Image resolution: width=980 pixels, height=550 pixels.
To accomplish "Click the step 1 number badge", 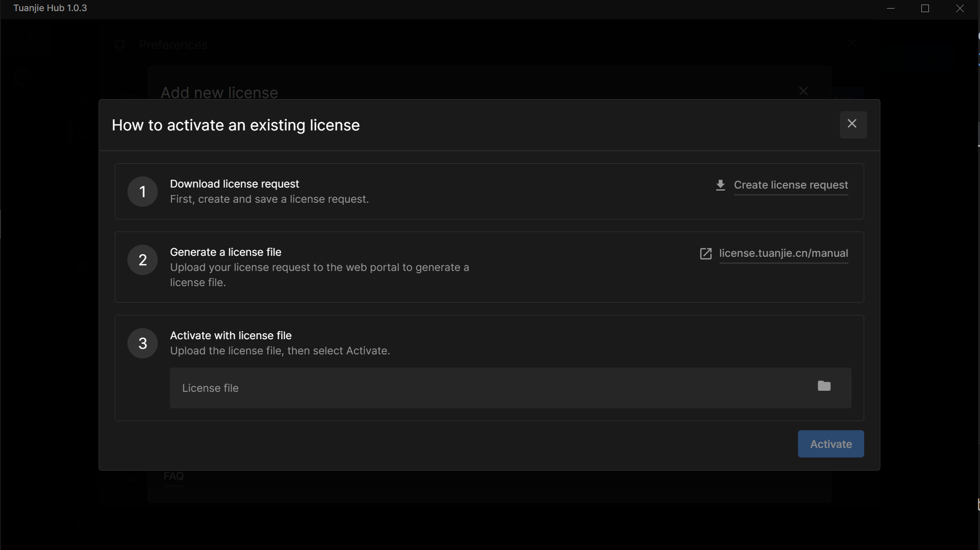I will click(143, 192).
